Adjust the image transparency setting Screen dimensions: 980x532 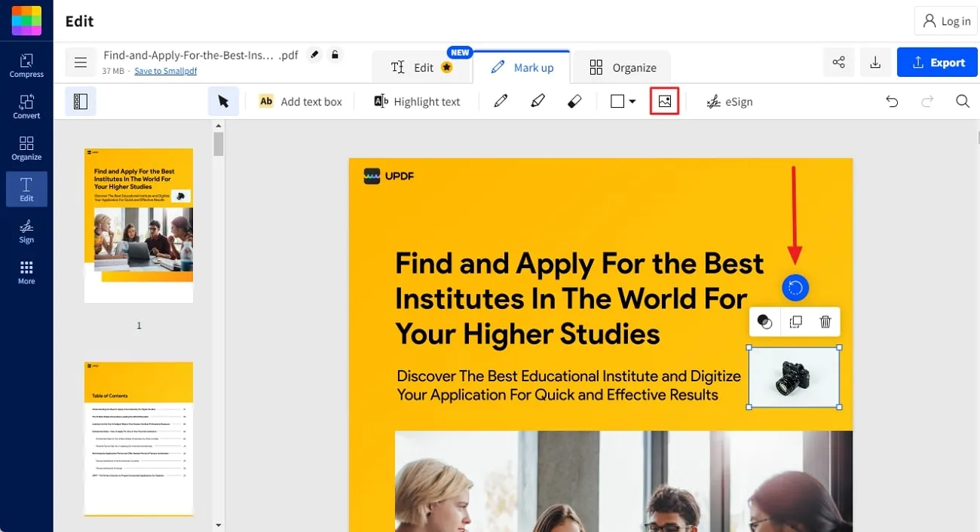click(x=764, y=322)
